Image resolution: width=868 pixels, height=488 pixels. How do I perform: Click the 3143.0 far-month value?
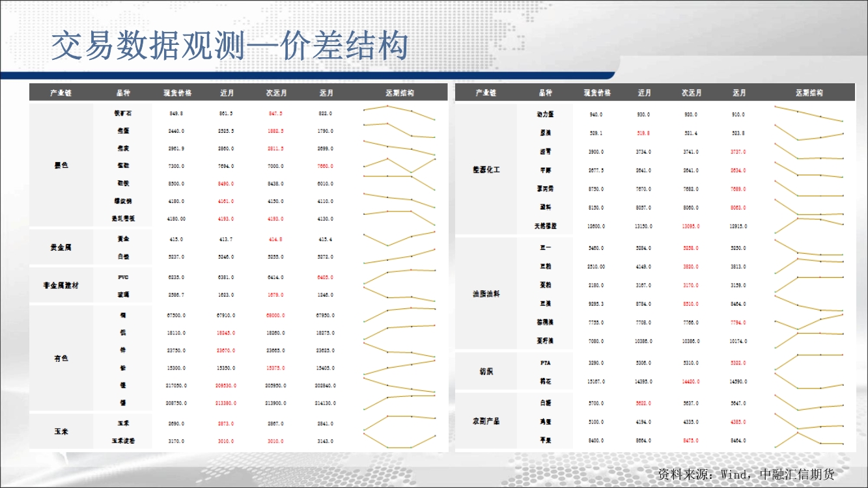326,441
